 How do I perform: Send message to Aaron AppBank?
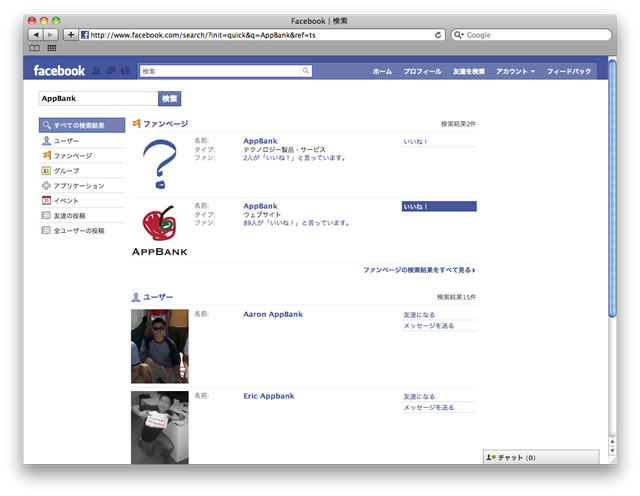tap(429, 326)
